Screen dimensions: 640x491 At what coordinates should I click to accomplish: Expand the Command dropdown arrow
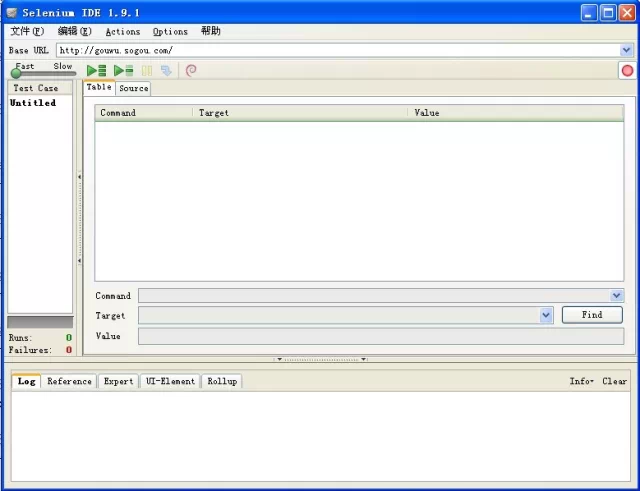(616, 295)
